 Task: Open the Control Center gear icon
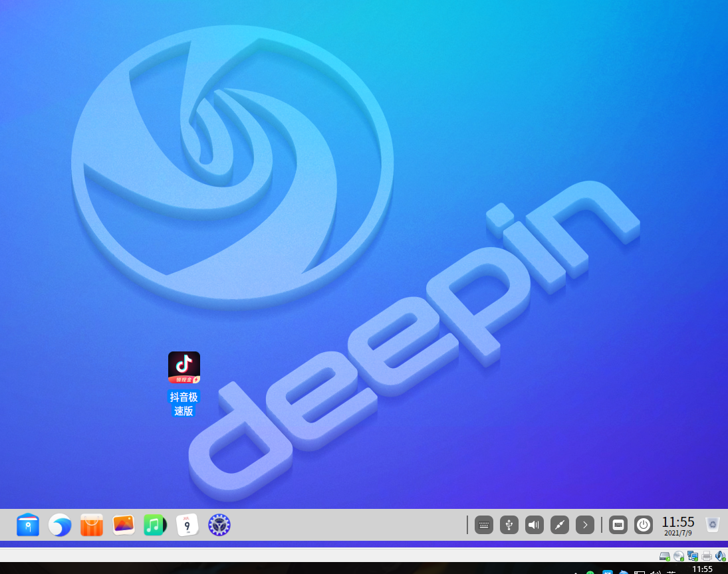point(219,525)
